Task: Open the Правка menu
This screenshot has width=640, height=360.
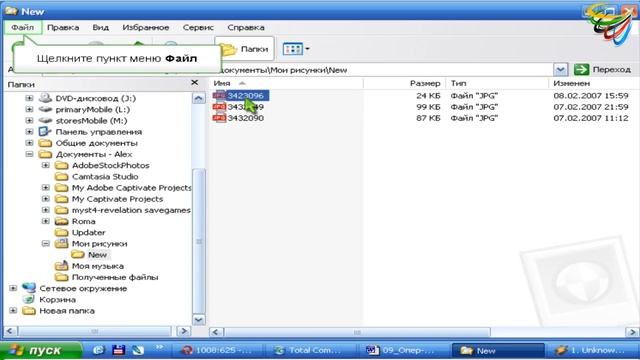Action: click(63, 27)
